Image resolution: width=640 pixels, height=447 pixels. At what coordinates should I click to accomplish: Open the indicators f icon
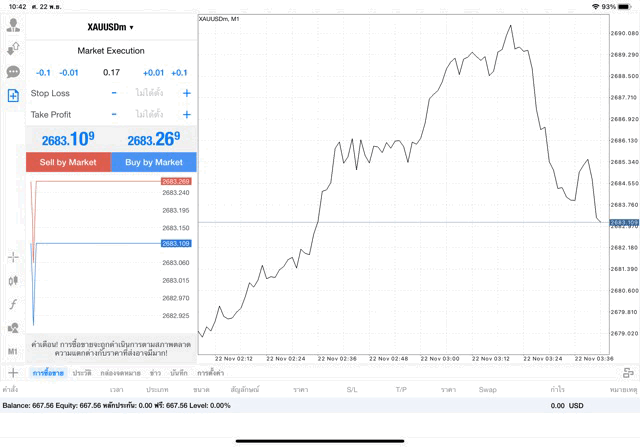(13, 304)
